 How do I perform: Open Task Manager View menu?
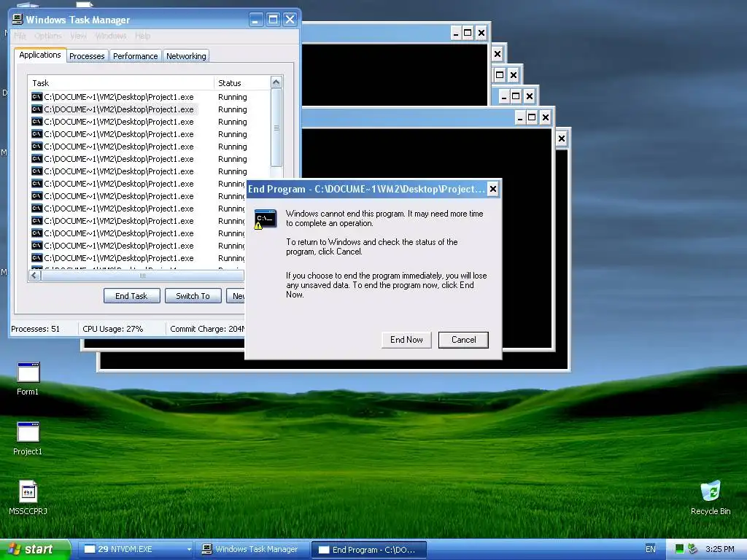point(78,36)
